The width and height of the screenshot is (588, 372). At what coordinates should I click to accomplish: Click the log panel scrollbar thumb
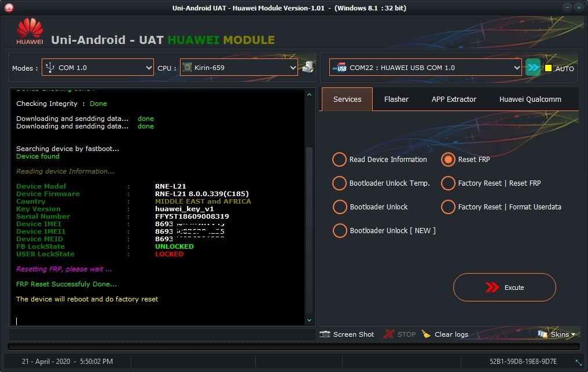(310, 230)
